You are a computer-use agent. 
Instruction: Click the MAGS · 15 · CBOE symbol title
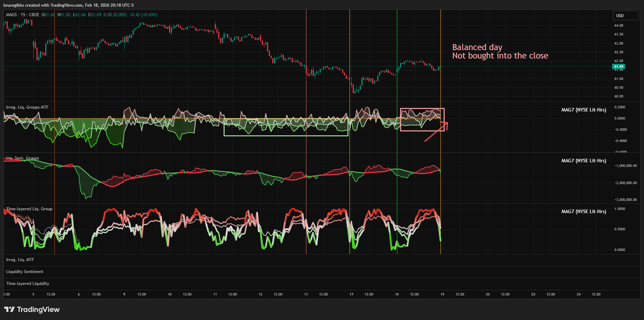pyautogui.click(x=22, y=15)
